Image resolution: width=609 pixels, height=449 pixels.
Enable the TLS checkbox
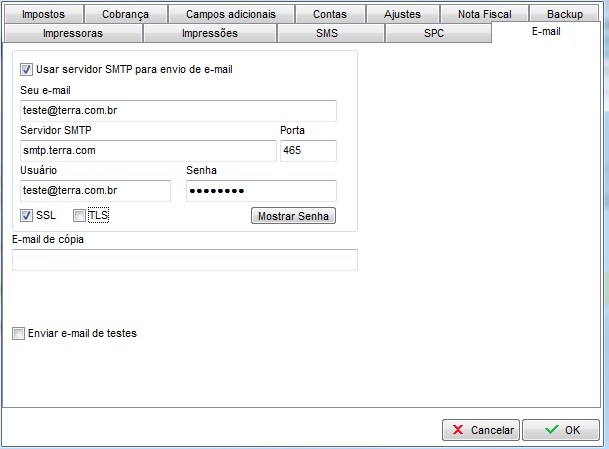80,215
